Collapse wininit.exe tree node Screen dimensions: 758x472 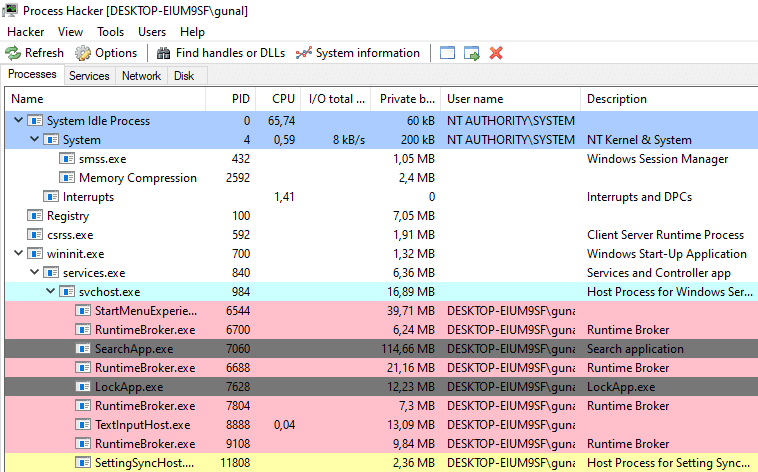click(18, 253)
